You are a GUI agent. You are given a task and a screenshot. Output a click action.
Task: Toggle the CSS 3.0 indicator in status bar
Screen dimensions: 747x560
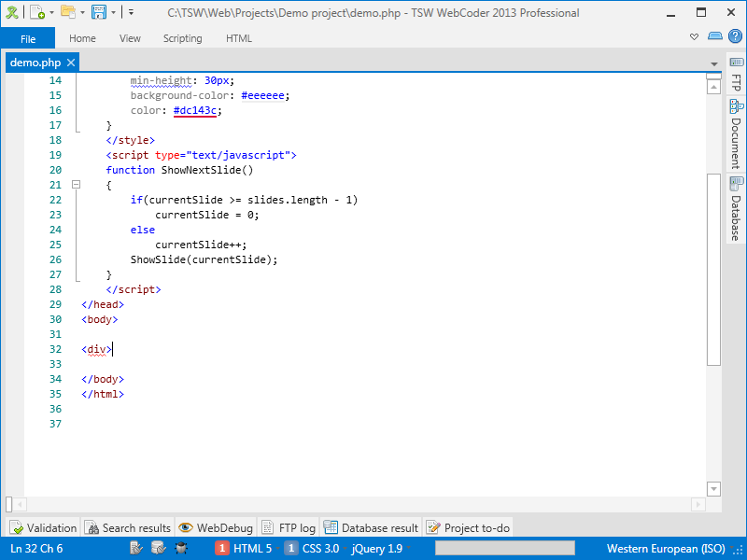tap(312, 549)
